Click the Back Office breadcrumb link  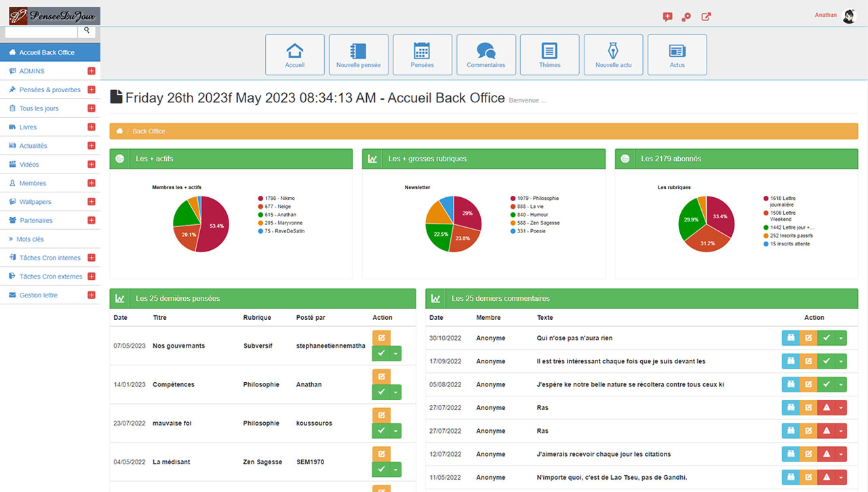coord(149,131)
